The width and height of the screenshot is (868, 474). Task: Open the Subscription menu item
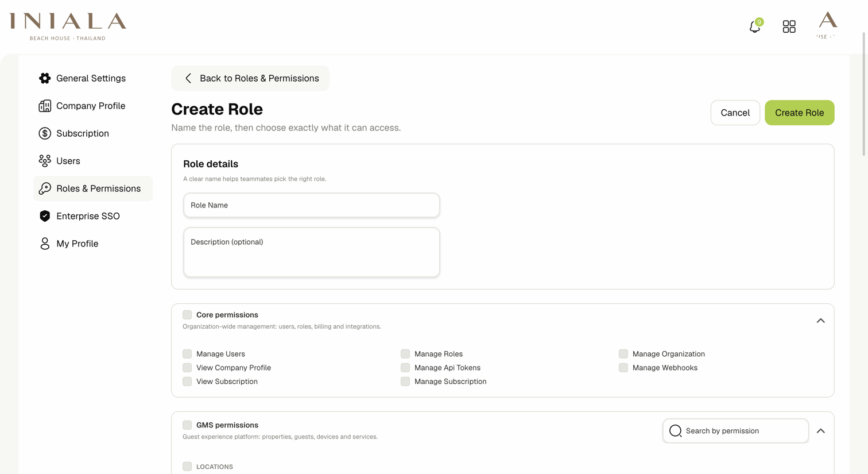(x=93, y=133)
